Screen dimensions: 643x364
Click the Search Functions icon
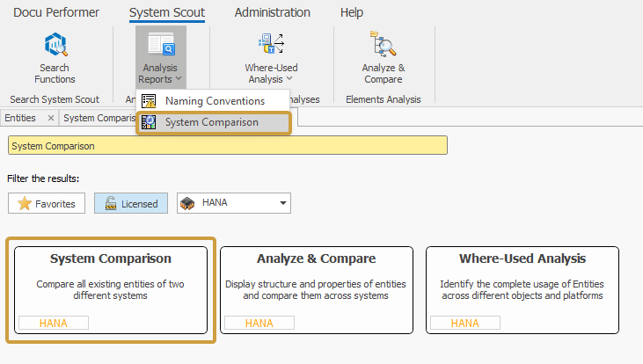pyautogui.click(x=55, y=44)
